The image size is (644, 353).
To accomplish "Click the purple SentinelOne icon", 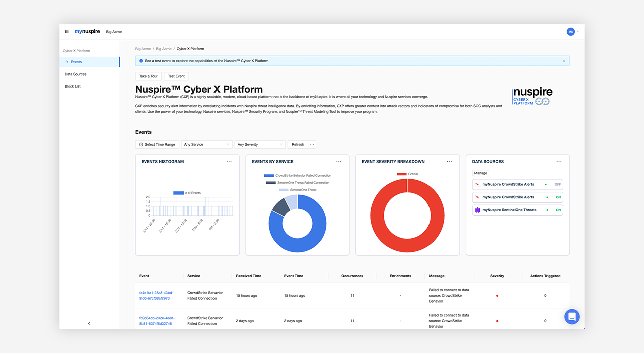I will click(x=478, y=210).
